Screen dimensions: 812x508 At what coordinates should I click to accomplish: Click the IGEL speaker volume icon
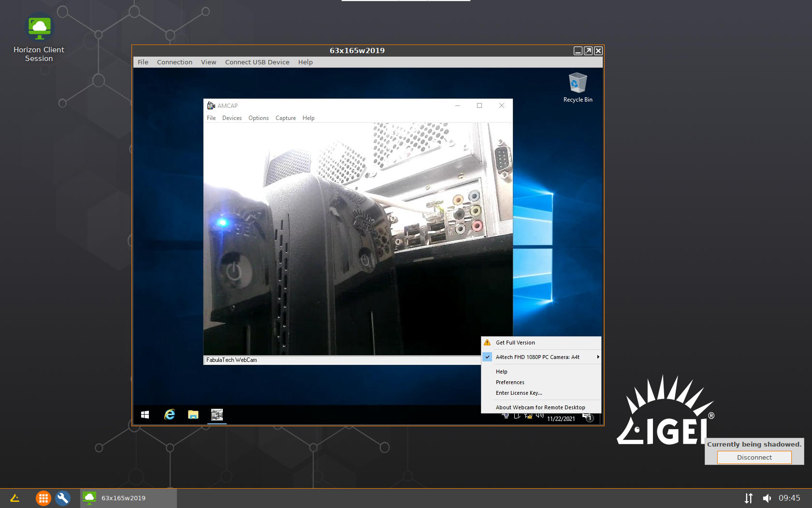pyautogui.click(x=767, y=498)
